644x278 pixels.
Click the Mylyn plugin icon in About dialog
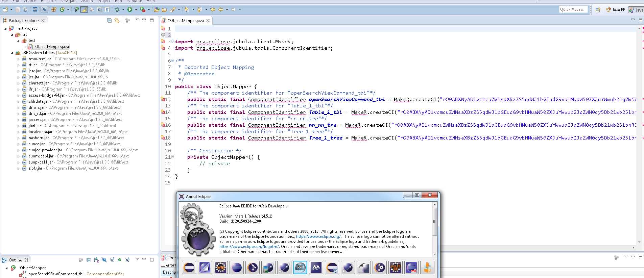click(x=316, y=268)
